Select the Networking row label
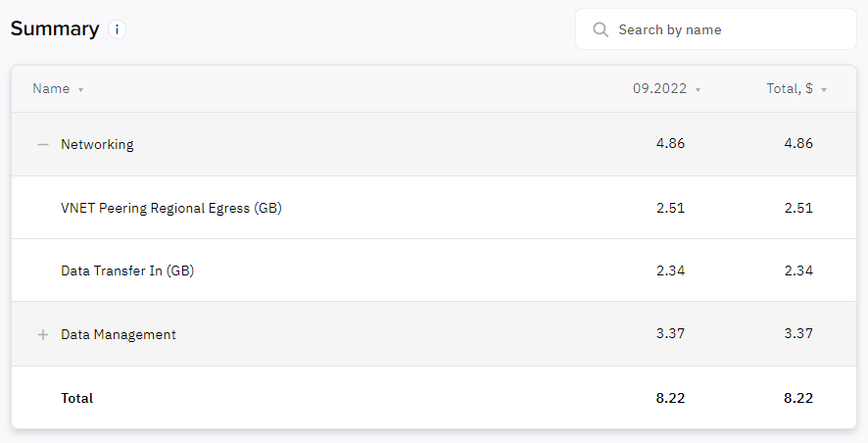868x443 pixels. click(x=97, y=144)
